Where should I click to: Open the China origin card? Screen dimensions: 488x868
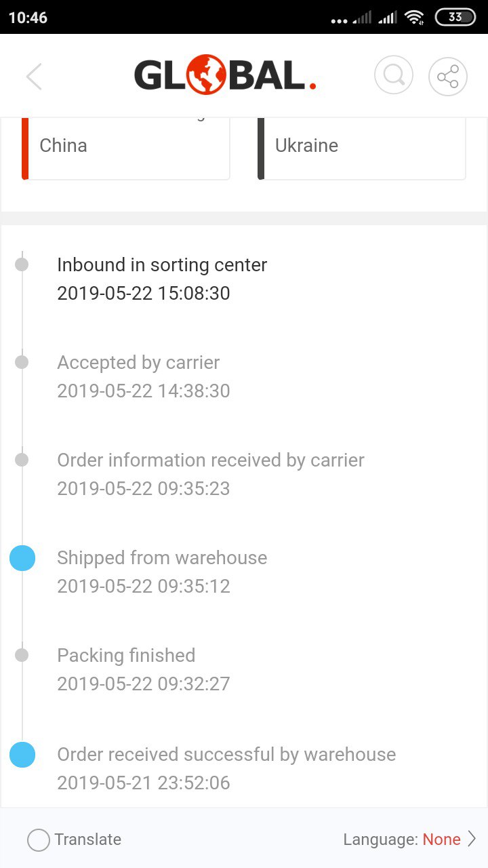pos(126,149)
